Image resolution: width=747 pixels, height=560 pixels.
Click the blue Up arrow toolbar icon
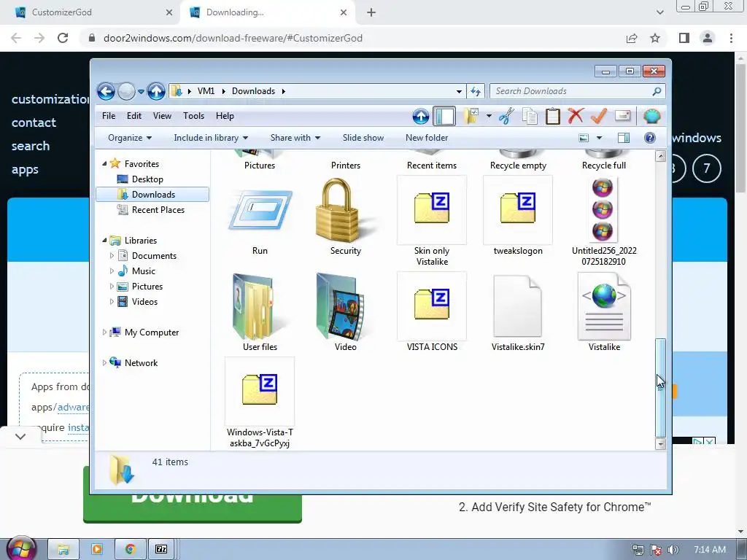click(421, 116)
